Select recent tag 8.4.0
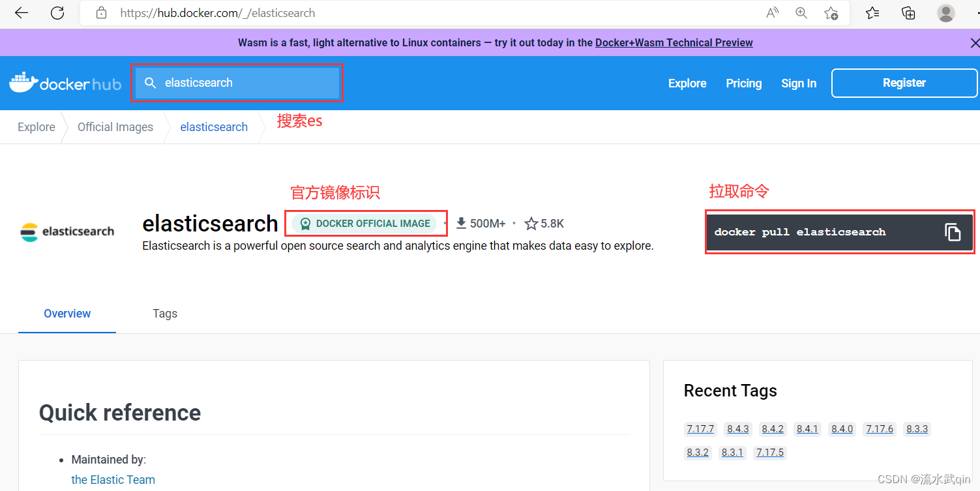Image resolution: width=980 pixels, height=491 pixels. [x=842, y=429]
